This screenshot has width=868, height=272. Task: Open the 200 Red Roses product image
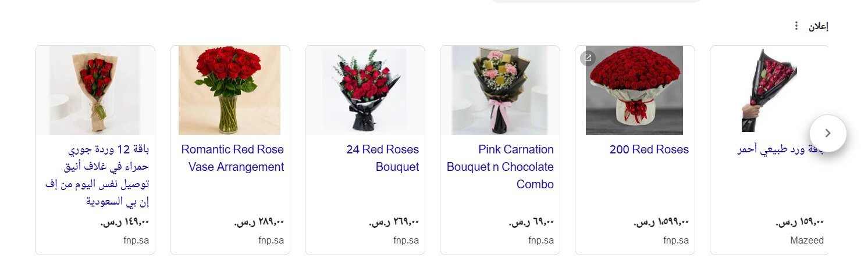pos(634,90)
